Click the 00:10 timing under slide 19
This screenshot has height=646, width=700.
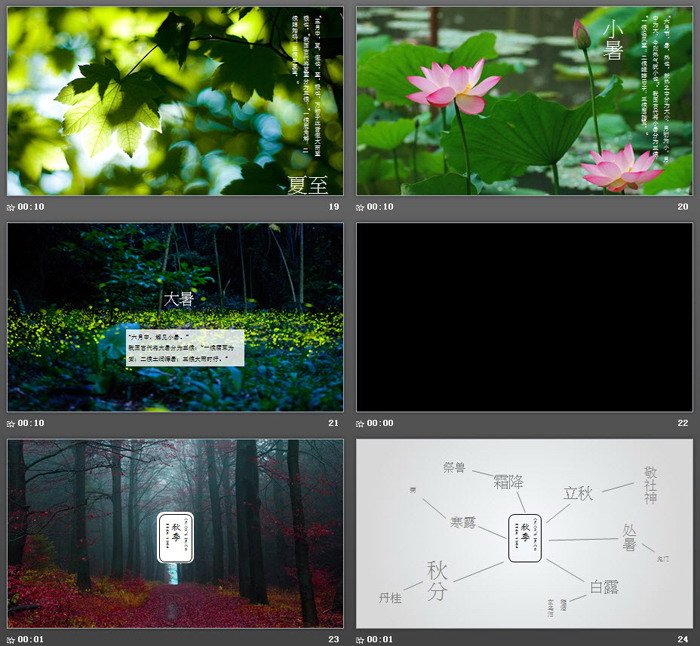pyautogui.click(x=31, y=207)
